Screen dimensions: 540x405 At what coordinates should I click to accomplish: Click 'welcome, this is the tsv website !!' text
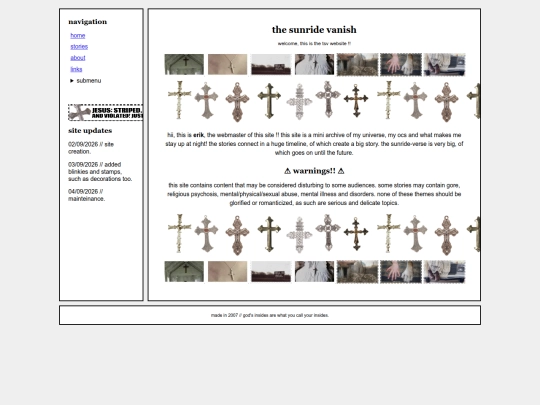pyautogui.click(x=314, y=43)
